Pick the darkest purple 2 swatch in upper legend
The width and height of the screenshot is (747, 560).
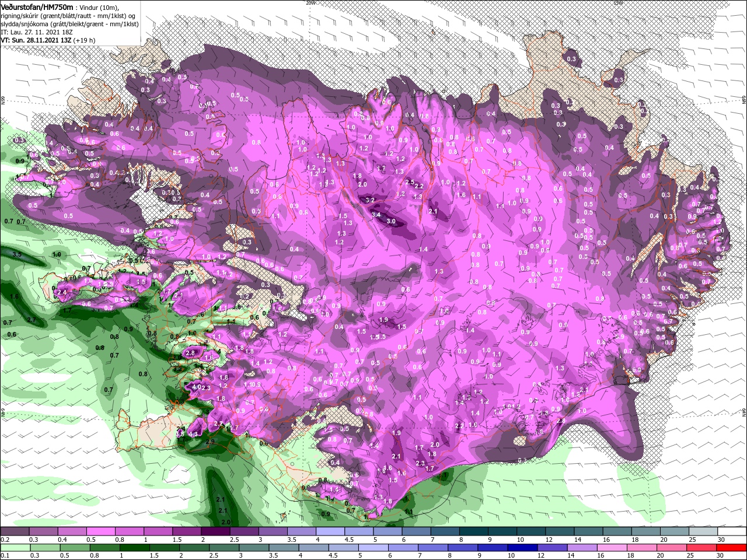point(215,531)
